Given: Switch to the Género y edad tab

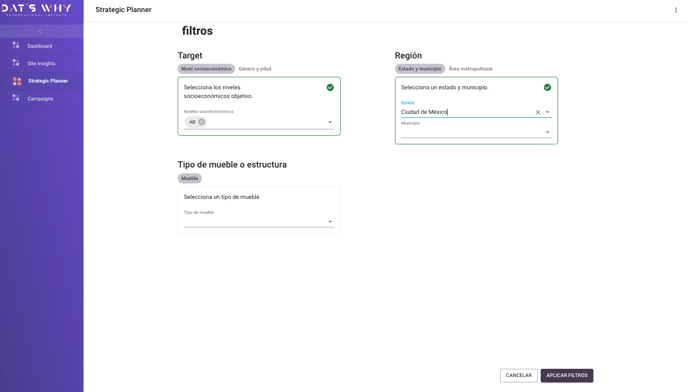Looking at the screenshot, I should (x=255, y=69).
